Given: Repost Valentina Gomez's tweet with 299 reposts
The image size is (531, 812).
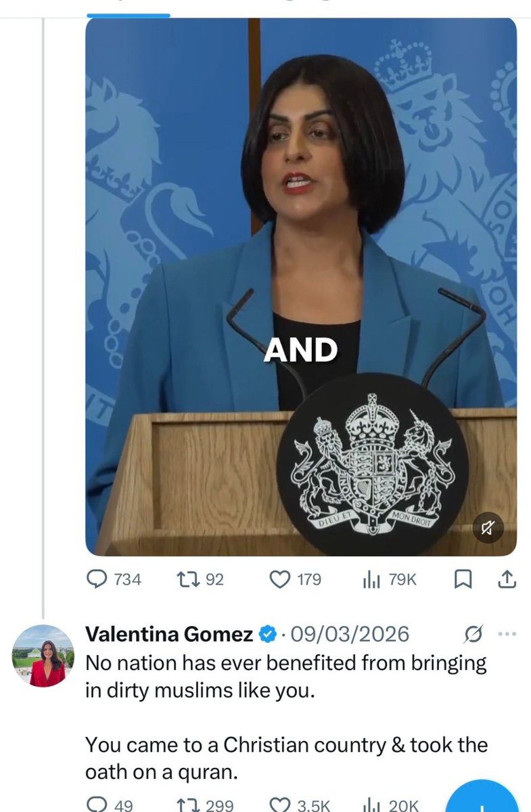Looking at the screenshot, I should point(185,805).
